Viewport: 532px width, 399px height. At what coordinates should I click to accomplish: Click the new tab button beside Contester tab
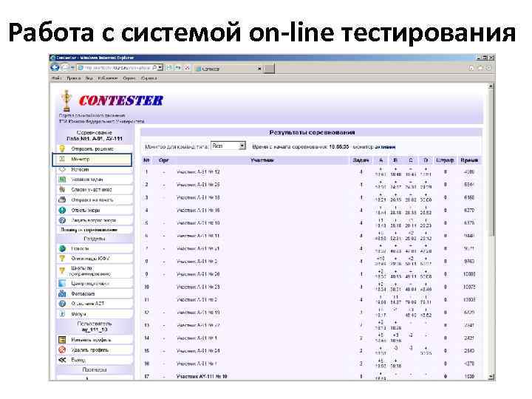[x=270, y=69]
